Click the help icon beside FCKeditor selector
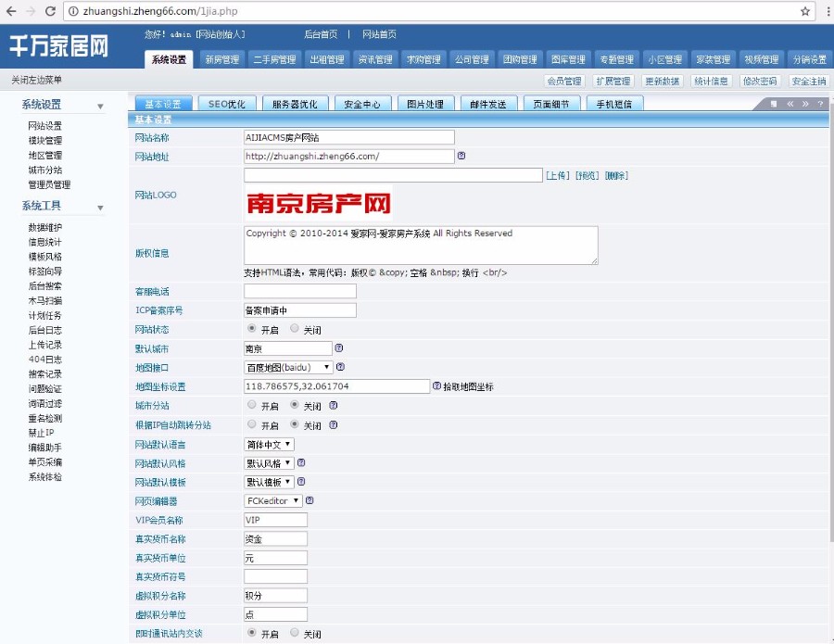Viewport: 834px width, 644px height. click(x=310, y=500)
